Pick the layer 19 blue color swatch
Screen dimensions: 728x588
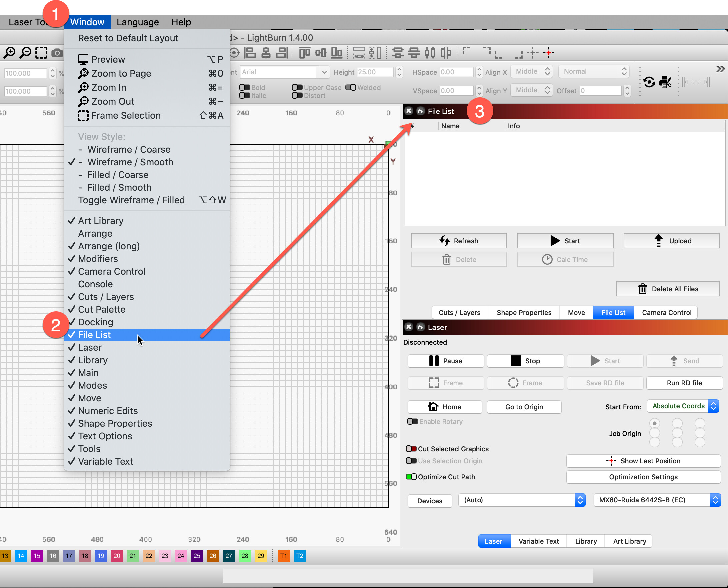click(x=101, y=556)
